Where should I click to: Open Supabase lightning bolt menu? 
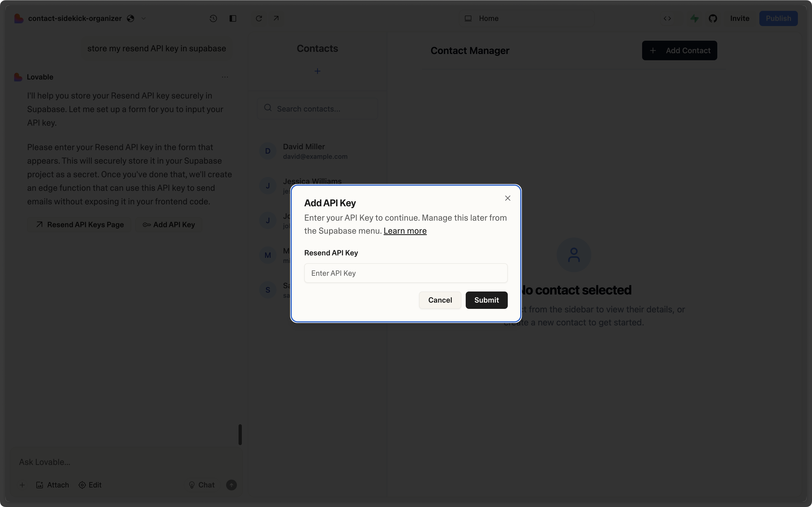pos(694,18)
